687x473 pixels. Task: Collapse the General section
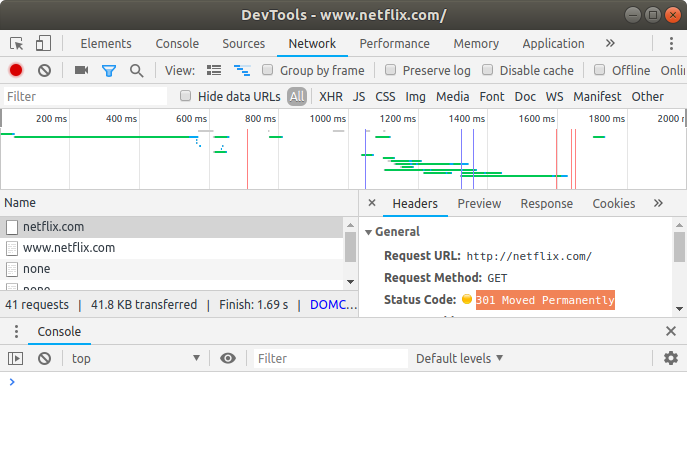(368, 232)
